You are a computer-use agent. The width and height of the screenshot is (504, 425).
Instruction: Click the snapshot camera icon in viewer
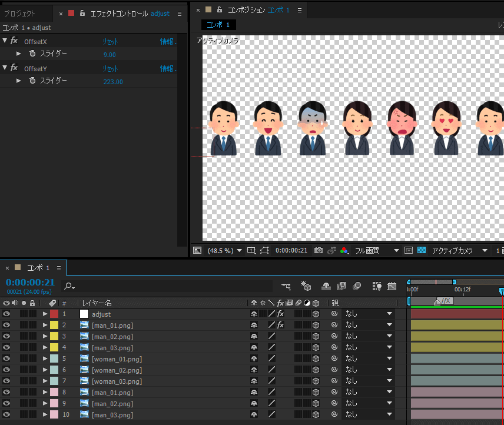[319, 250]
